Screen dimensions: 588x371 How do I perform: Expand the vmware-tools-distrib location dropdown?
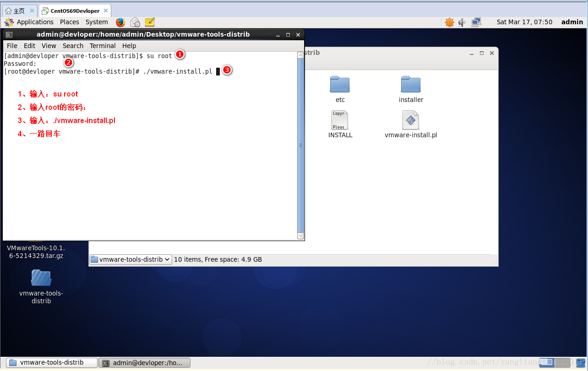click(131, 259)
